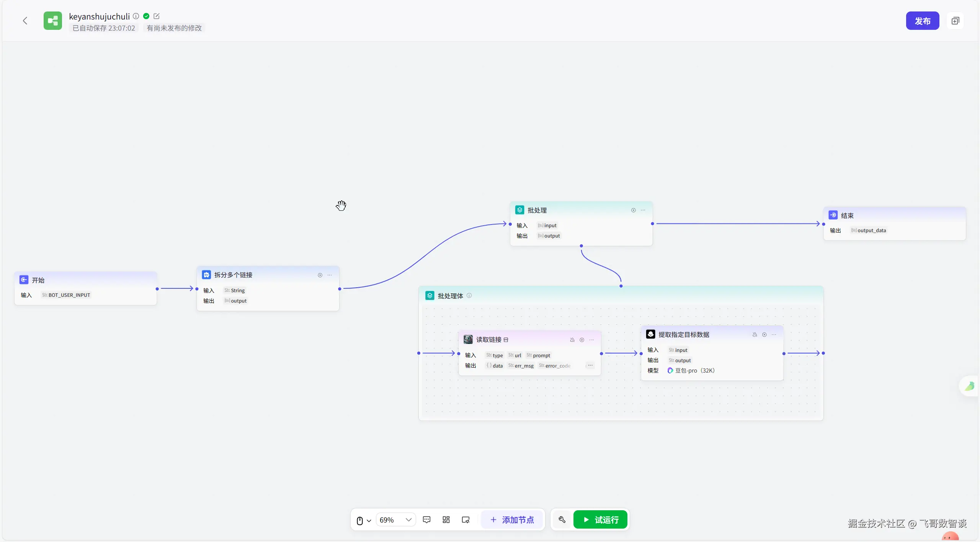
Task: Click the 添加节点 add node button
Action: pyautogui.click(x=512, y=519)
